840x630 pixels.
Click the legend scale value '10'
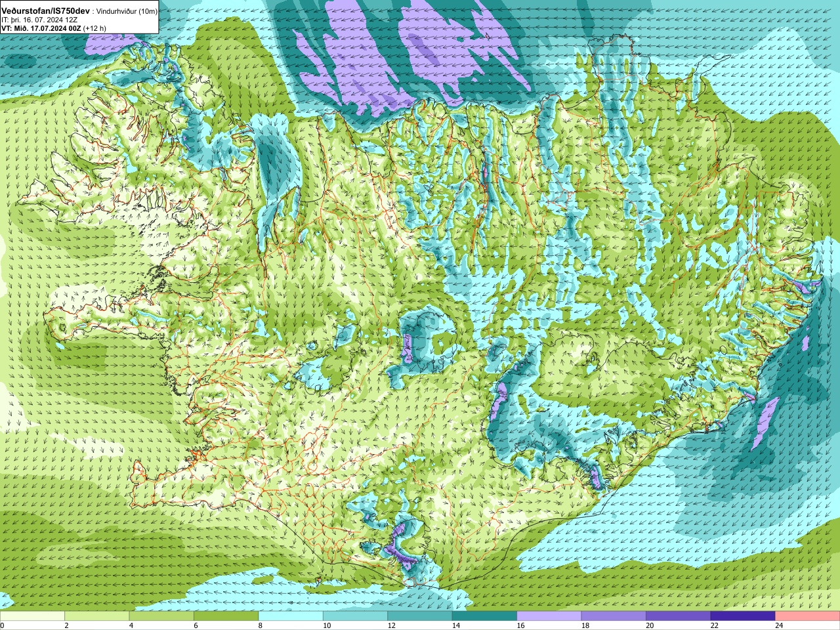click(327, 625)
